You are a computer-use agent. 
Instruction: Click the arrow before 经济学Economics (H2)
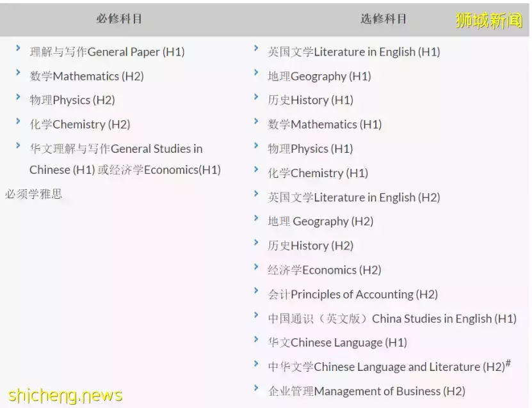click(256, 267)
